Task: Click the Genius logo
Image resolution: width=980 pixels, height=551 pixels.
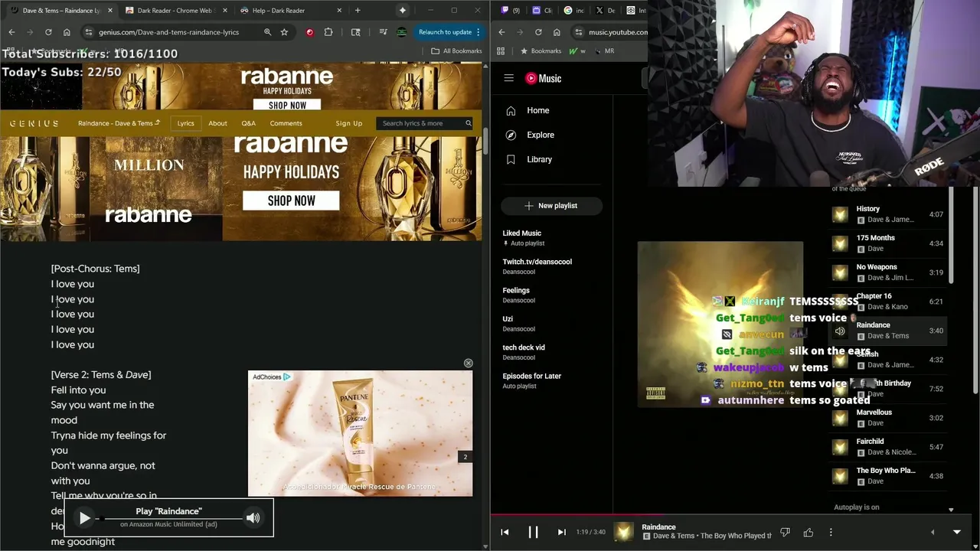Action: pos(34,123)
